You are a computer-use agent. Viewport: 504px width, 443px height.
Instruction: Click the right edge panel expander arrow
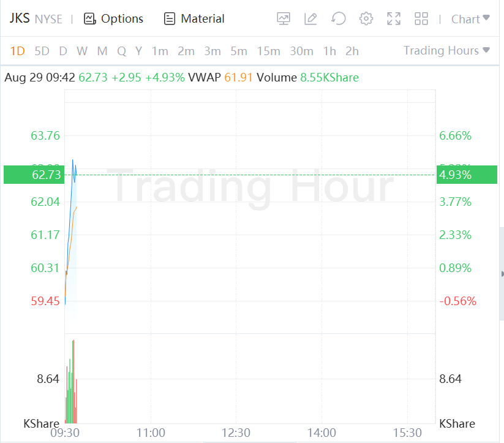click(x=502, y=274)
